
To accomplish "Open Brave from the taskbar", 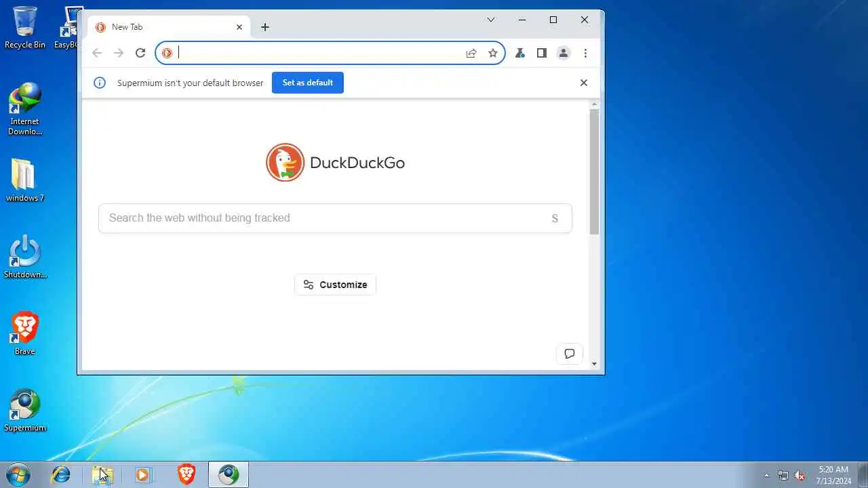I will pyautogui.click(x=186, y=474).
